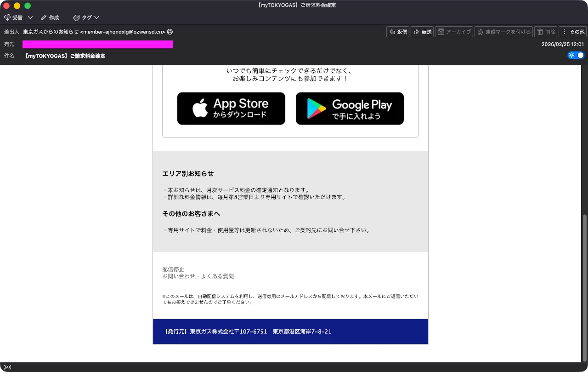Screen dimensions: 588x372
Task: Reply using the 返信 button
Action: (398, 32)
